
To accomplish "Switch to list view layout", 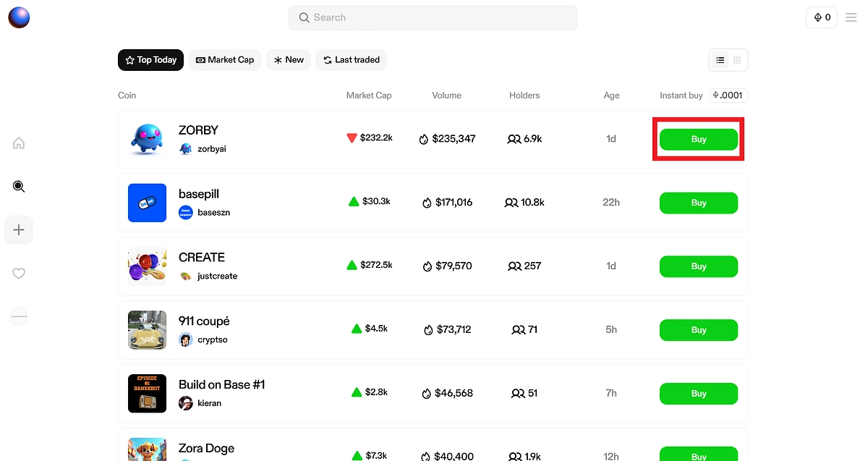I will [x=720, y=60].
